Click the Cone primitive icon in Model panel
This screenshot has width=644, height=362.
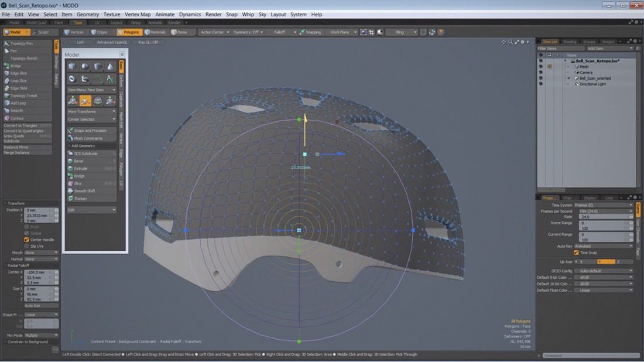[x=110, y=67]
